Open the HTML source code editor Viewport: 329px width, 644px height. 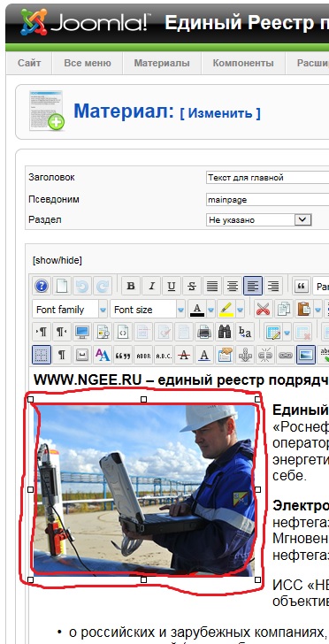coord(123,332)
